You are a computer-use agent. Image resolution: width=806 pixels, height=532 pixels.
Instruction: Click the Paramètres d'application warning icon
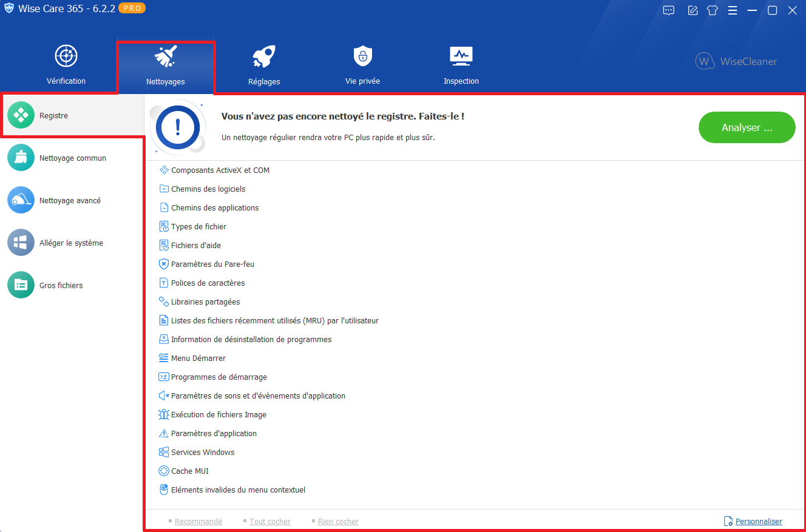(x=163, y=433)
